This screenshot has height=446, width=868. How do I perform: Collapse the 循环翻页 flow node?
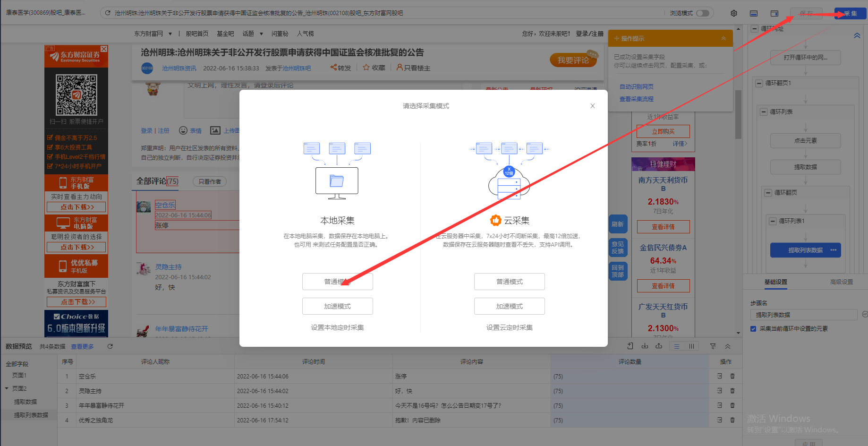[x=768, y=193]
